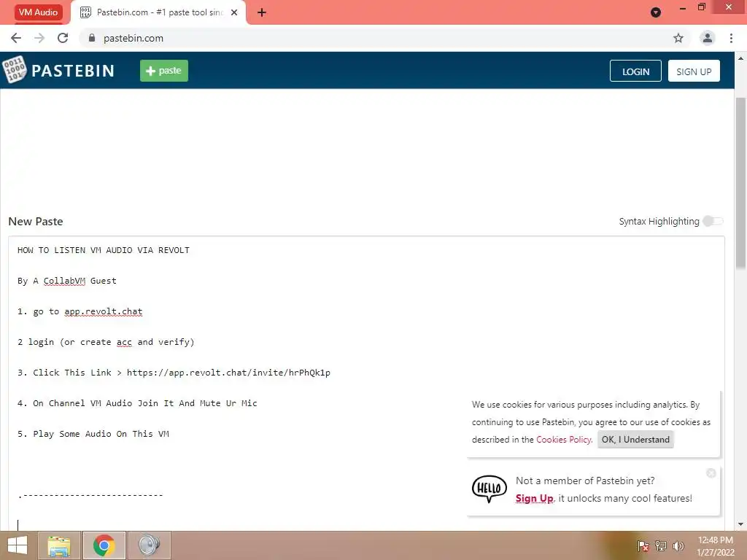
Task: Click 'Not a member of Pastebin yet?' text
Action: 585,481
